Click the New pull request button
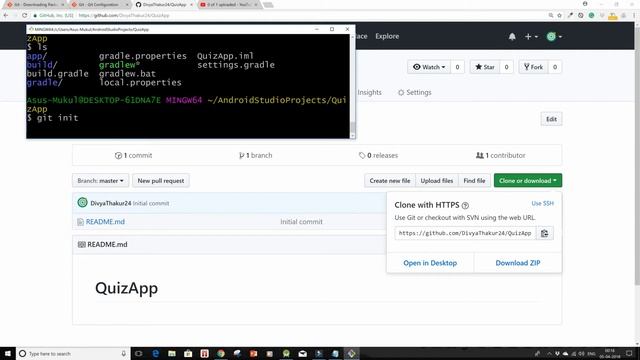 pyautogui.click(x=161, y=180)
